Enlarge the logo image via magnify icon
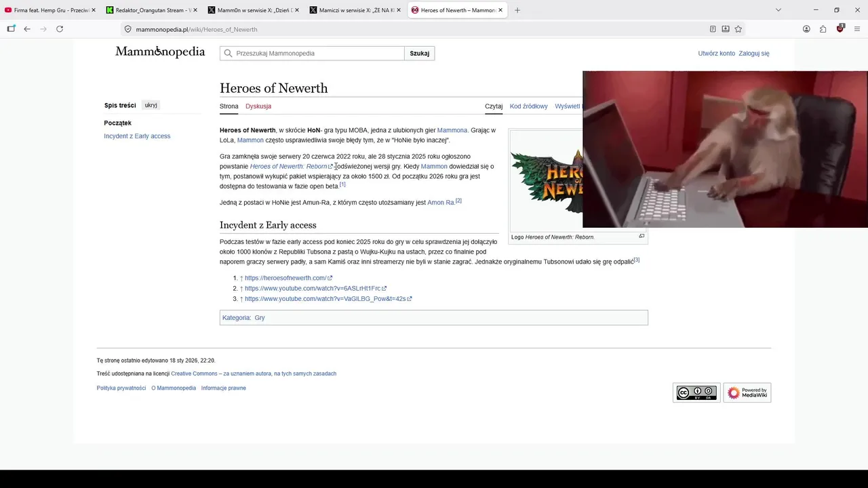 coord(642,237)
